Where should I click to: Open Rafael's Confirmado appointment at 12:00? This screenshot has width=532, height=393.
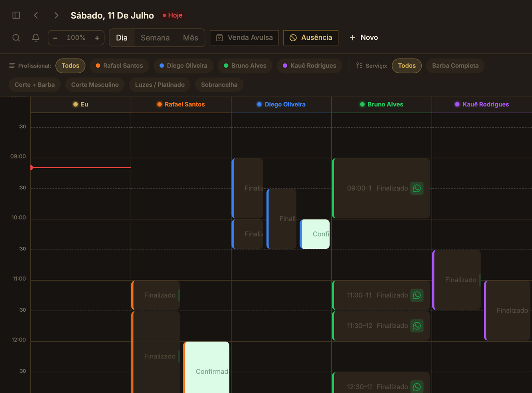[x=207, y=367]
